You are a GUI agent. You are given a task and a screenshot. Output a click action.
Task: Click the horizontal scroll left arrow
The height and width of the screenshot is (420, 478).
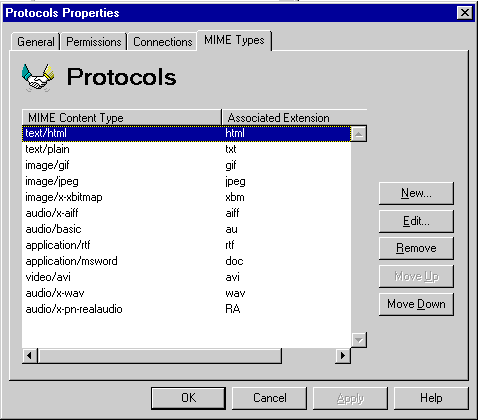[30, 356]
